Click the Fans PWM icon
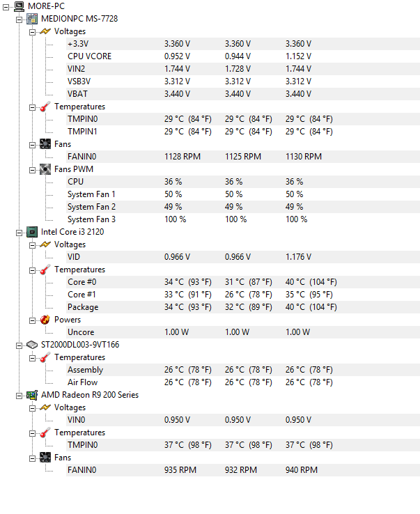 (x=45, y=169)
